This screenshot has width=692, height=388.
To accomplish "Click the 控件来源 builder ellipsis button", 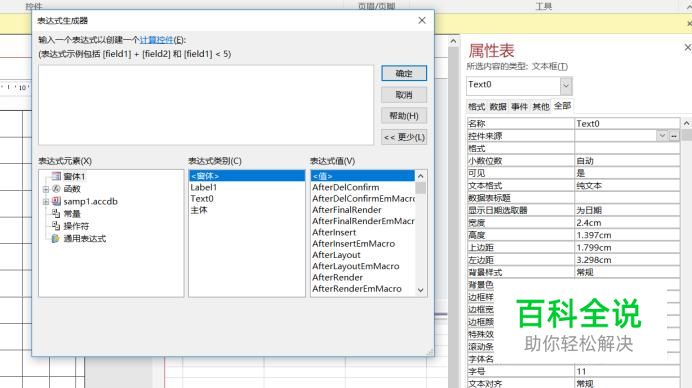I will click(674, 136).
